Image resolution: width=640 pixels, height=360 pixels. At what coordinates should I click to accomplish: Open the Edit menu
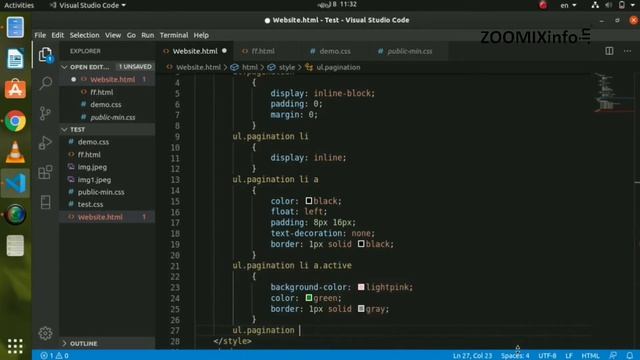58,35
